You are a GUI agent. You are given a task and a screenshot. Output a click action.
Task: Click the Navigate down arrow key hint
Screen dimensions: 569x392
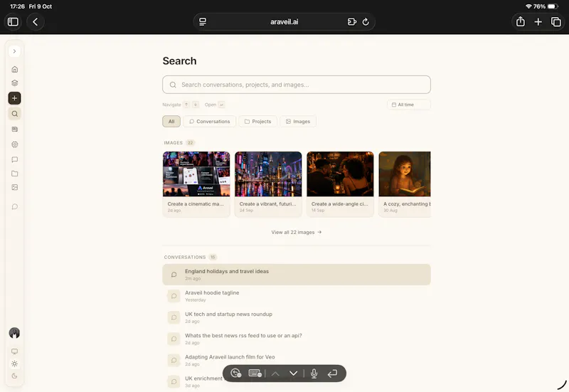(196, 105)
